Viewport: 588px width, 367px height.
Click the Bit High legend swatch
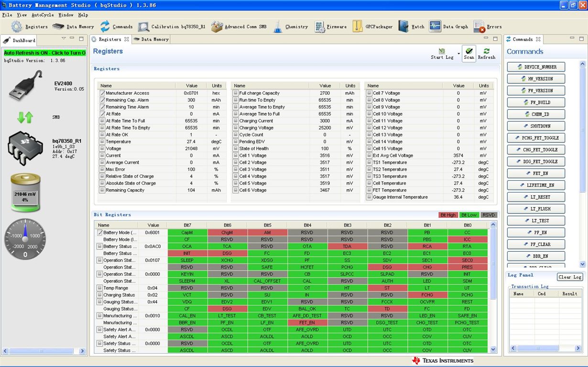click(x=448, y=215)
